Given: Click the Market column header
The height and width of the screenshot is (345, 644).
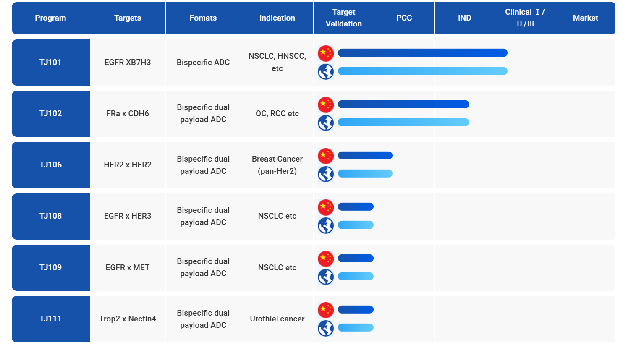Looking at the screenshot, I should click(x=585, y=18).
